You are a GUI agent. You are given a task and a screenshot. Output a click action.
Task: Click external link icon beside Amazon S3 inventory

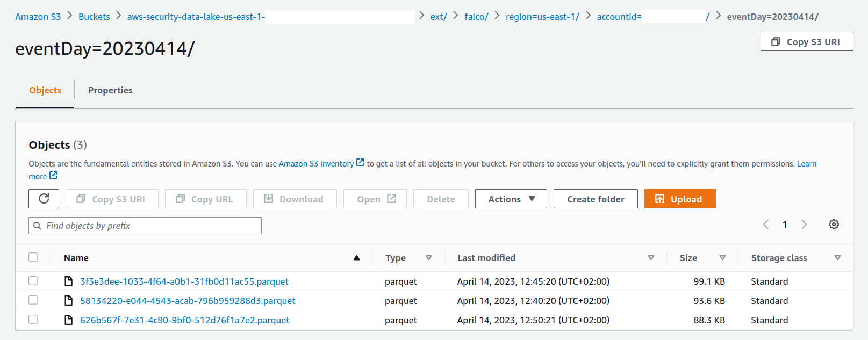[x=360, y=163]
